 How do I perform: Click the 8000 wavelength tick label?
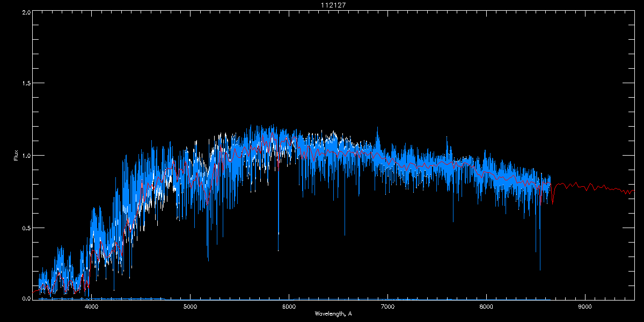pos(486,307)
